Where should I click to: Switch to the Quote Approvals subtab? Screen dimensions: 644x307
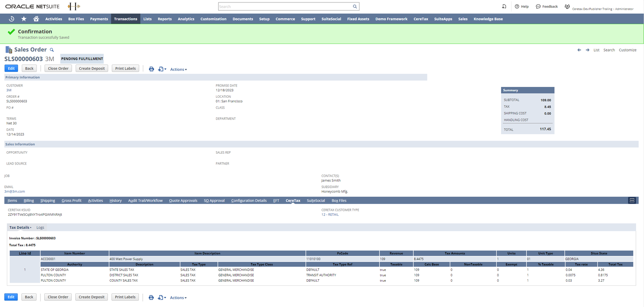(x=183, y=200)
